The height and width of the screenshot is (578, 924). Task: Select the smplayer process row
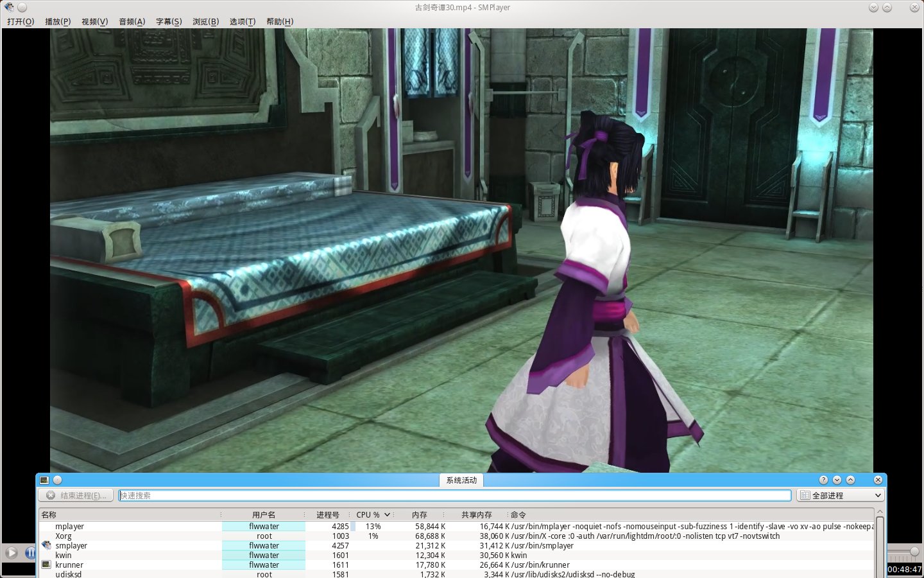pyautogui.click(x=456, y=545)
